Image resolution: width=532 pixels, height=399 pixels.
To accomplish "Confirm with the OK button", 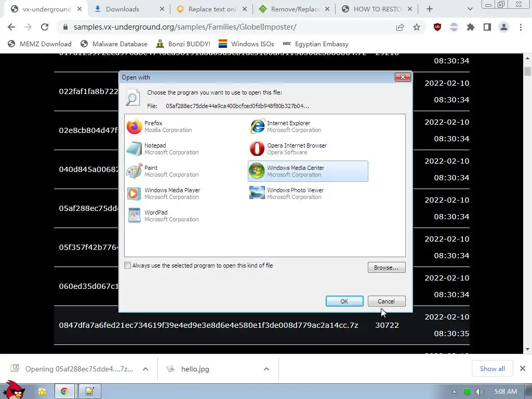I will tap(344, 301).
